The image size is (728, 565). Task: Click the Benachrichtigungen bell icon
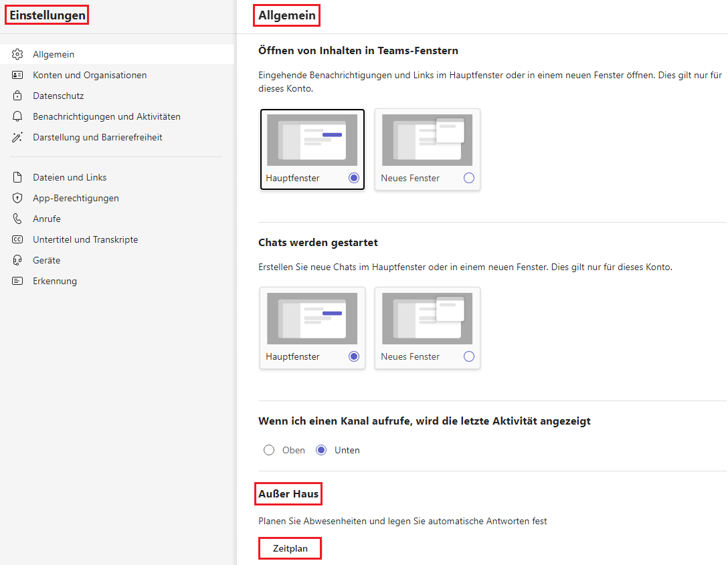[18, 116]
